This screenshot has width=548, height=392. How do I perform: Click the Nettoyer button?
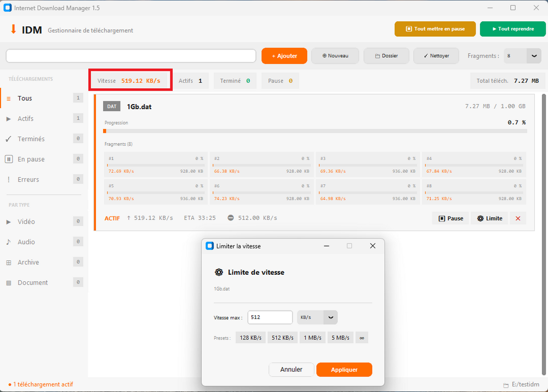tap(436, 56)
